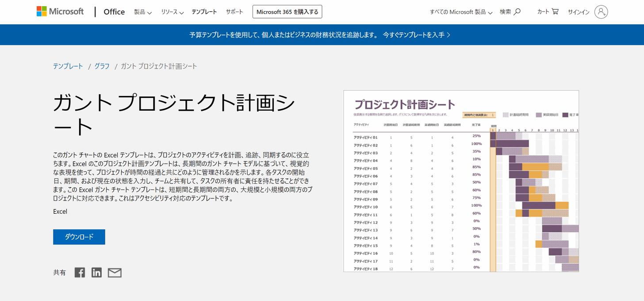Share the template on Facebook
This screenshot has height=301, width=644.
(x=80, y=273)
